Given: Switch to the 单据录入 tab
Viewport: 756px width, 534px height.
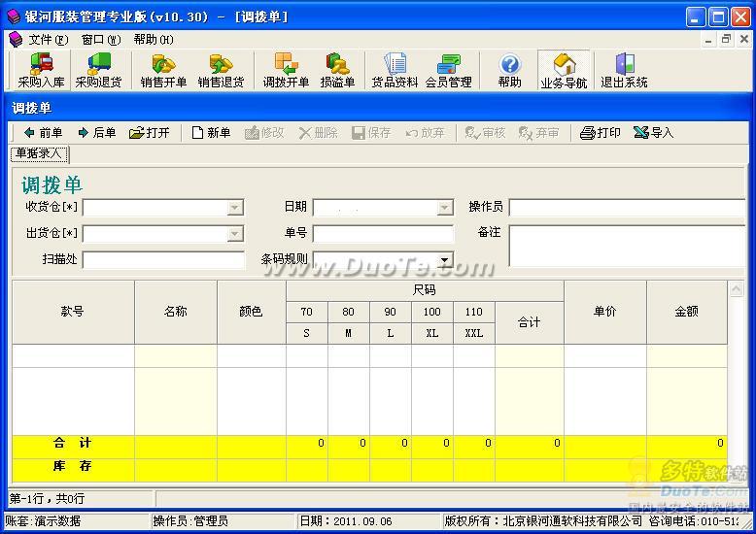Looking at the screenshot, I should [x=39, y=153].
